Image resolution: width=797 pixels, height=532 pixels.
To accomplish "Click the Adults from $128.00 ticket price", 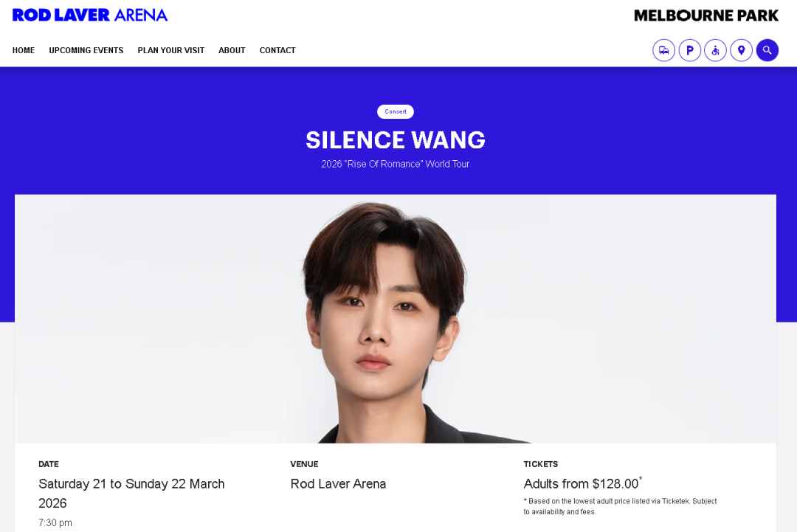I will 582,484.
